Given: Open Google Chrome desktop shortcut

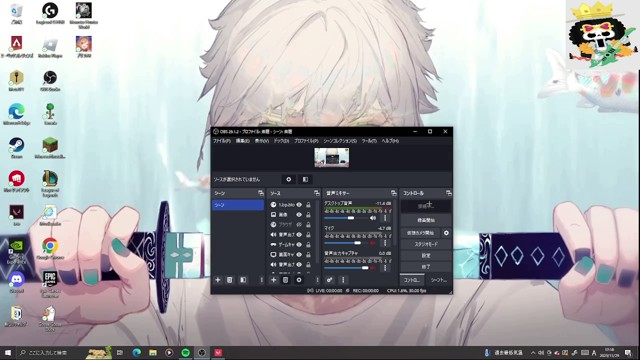Looking at the screenshot, I should click(x=50, y=249).
